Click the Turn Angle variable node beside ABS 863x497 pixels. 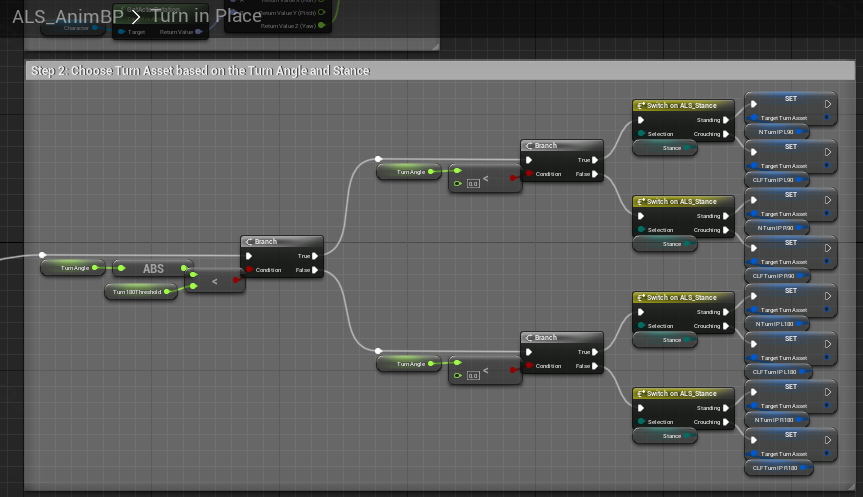(75, 268)
